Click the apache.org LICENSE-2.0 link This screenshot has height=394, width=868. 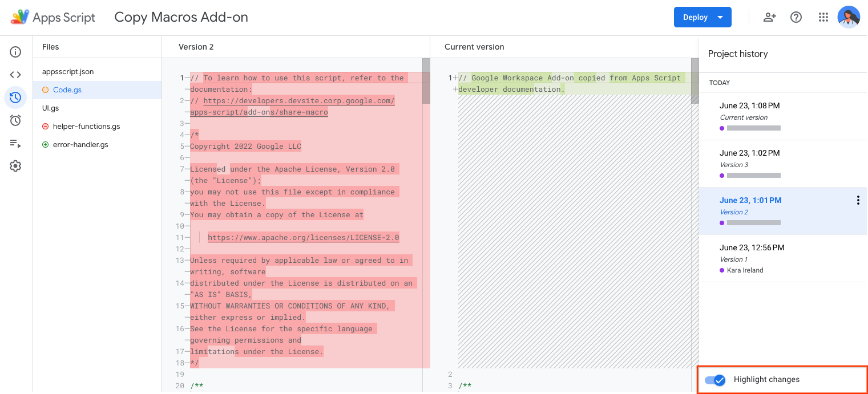click(303, 238)
